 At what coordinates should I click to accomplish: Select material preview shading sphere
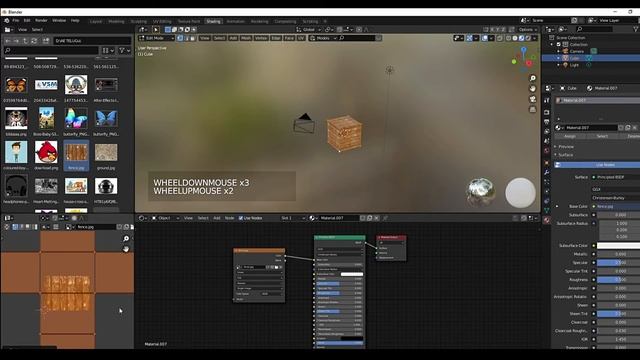522,38
